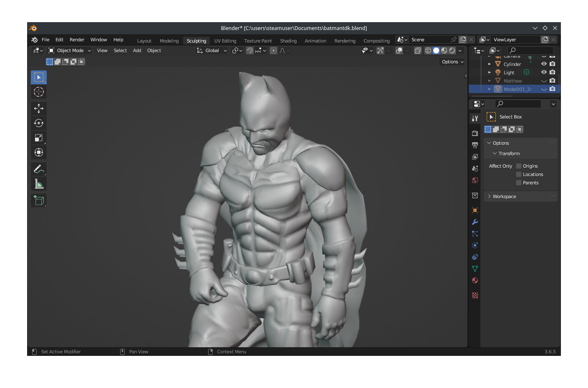Open the Object Data properties tab
This screenshot has width=588, height=388.
[x=475, y=269]
